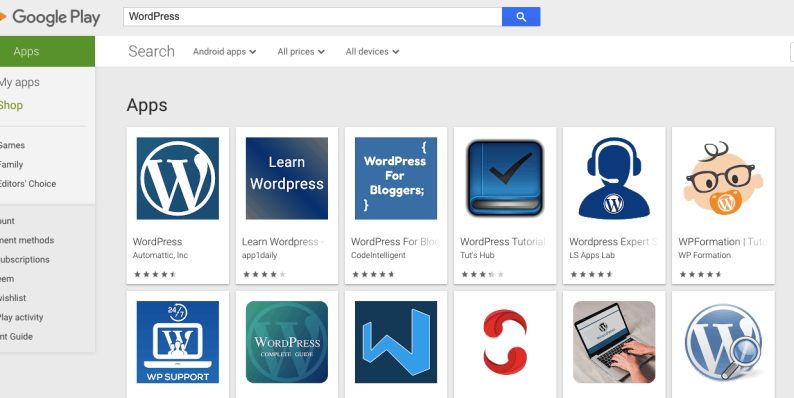Screen dimensions: 794x398
Task: Open WordPress Complete Guide app icon
Action: tap(287, 342)
